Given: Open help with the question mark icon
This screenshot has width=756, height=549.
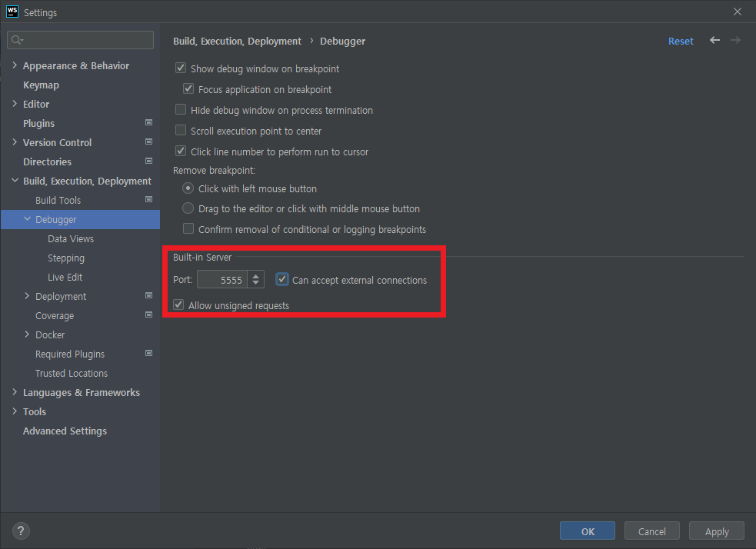Looking at the screenshot, I should (21, 531).
